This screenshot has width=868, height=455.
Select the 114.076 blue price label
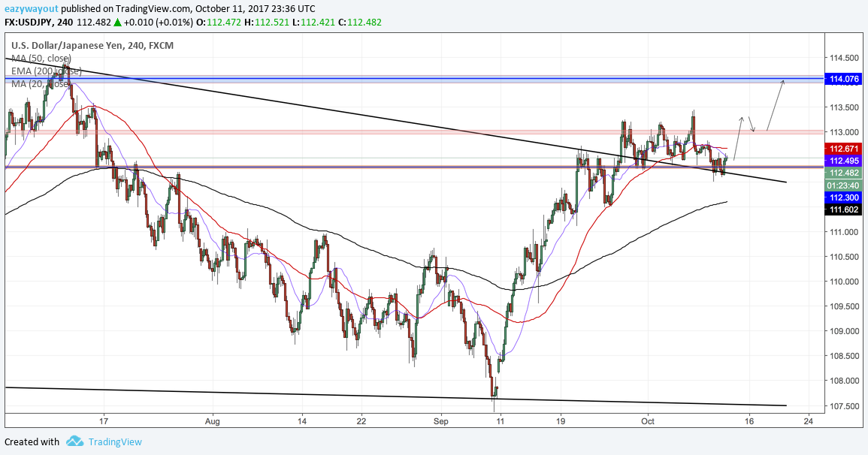pyautogui.click(x=844, y=79)
